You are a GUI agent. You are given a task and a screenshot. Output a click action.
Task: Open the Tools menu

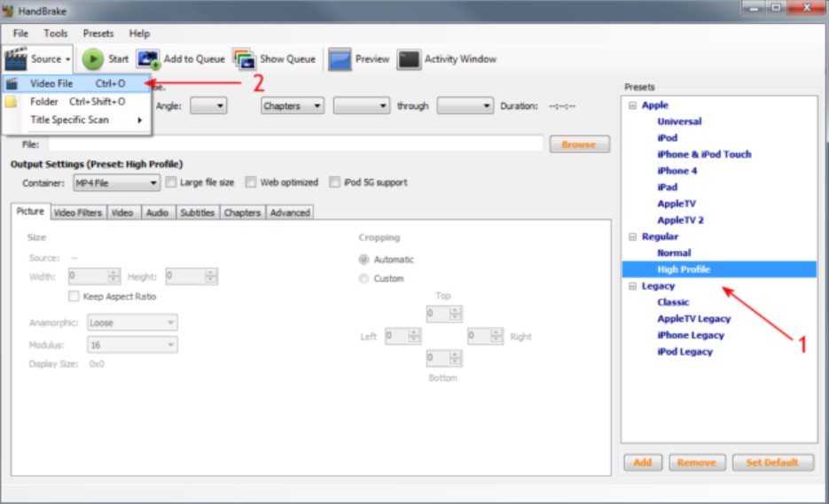click(x=56, y=34)
